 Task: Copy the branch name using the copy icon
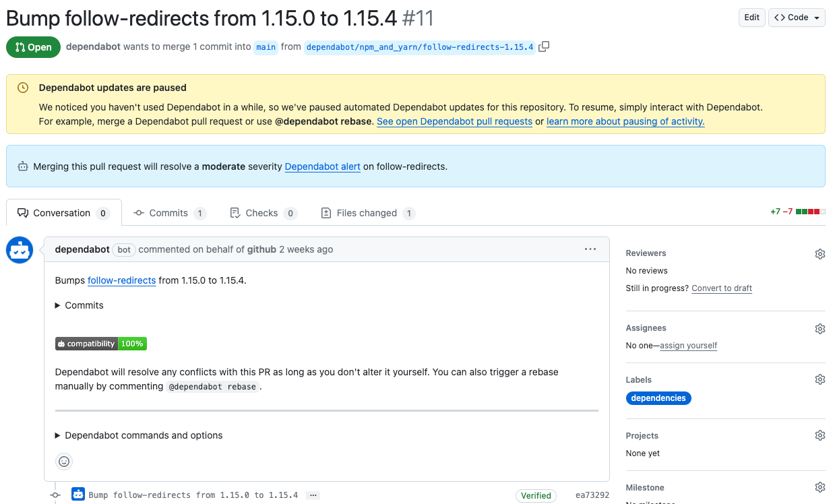click(544, 46)
